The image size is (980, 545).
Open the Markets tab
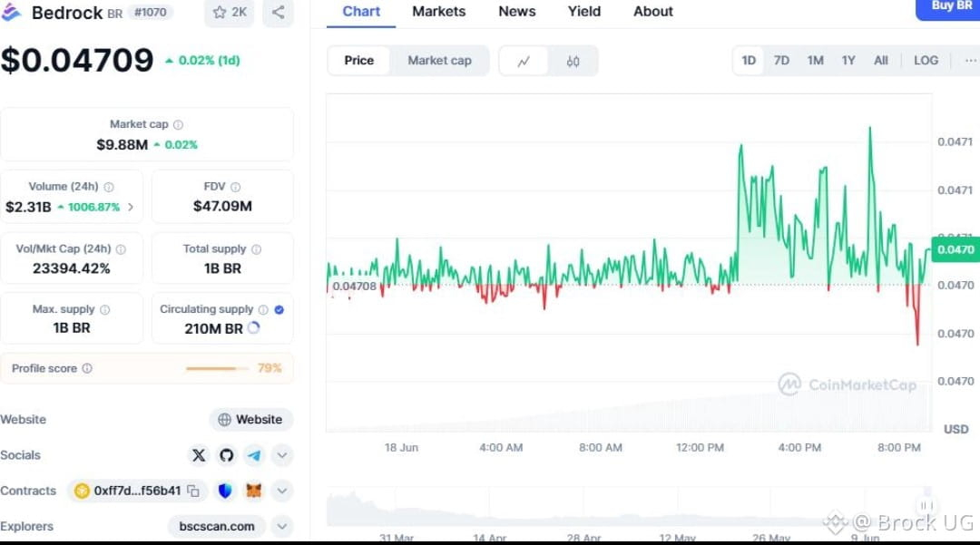tap(439, 12)
